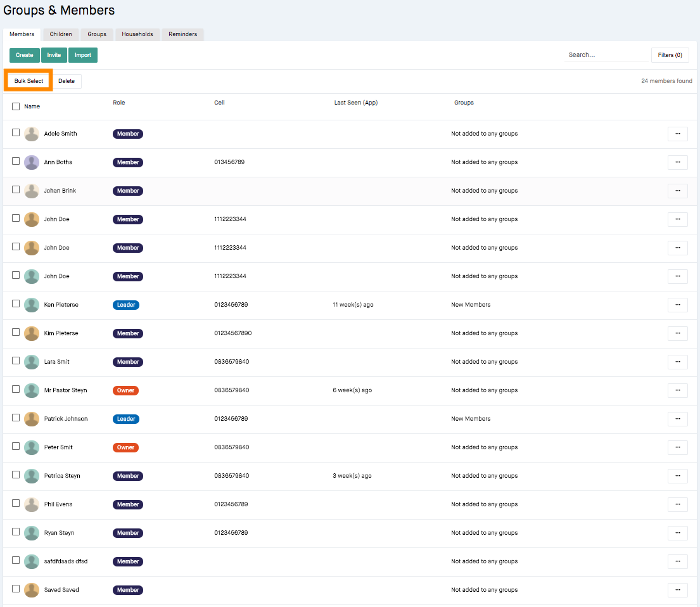This screenshot has width=700, height=607.
Task: Click inside the Search field
Action: coord(602,54)
